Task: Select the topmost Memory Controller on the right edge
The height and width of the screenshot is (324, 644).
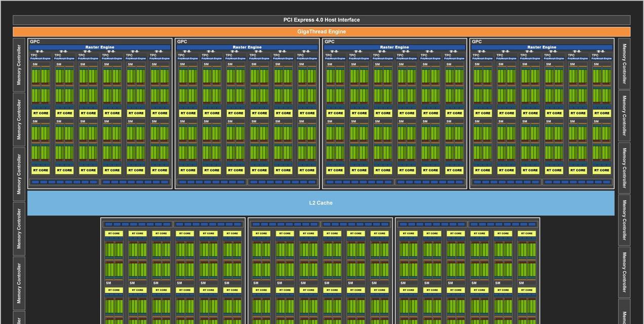Action: pyautogui.click(x=624, y=64)
